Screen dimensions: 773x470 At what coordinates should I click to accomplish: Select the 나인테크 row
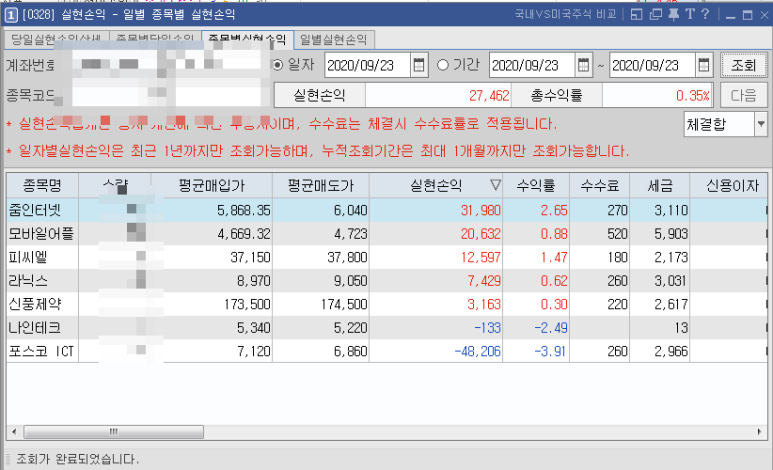(387, 327)
